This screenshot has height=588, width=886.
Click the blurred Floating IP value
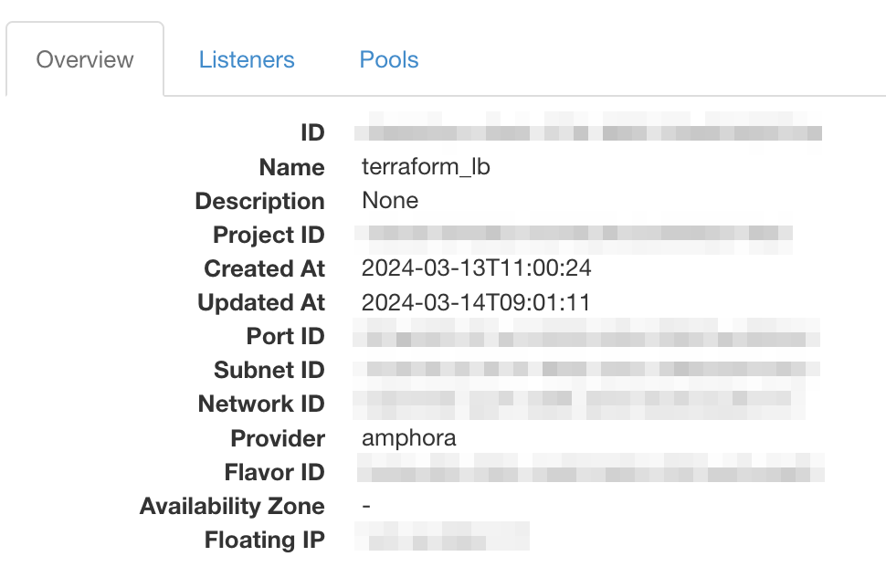[x=444, y=540]
